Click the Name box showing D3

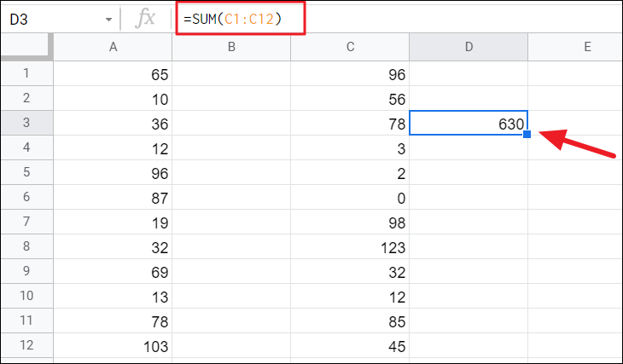click(x=51, y=18)
